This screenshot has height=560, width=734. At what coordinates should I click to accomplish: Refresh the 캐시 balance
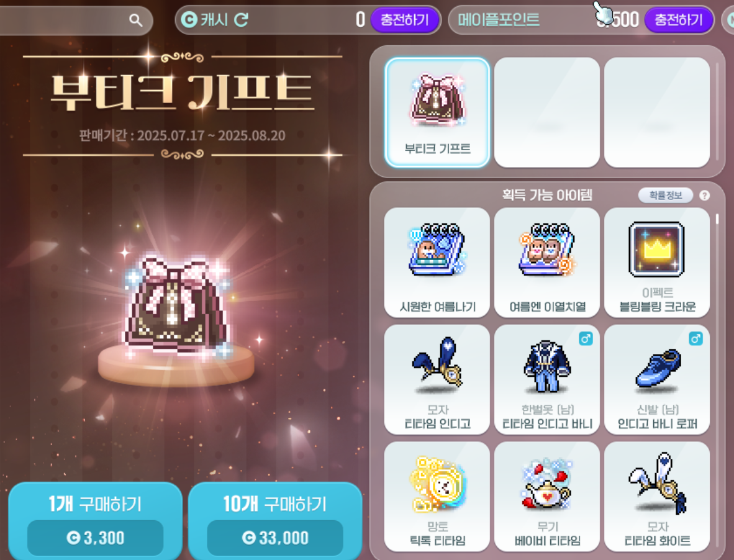(241, 20)
